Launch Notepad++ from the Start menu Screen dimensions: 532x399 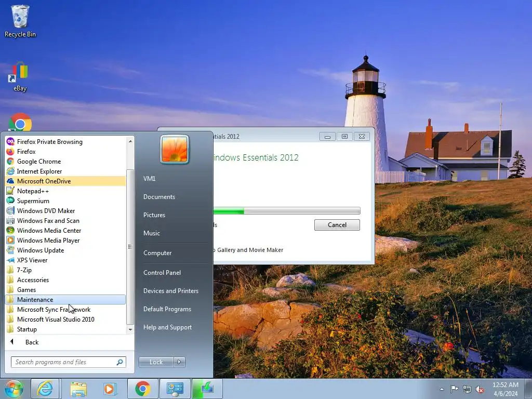65,191
